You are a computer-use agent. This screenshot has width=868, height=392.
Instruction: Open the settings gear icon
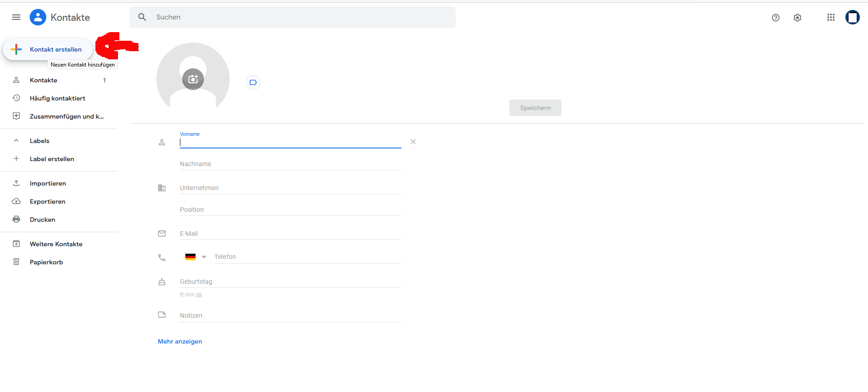coord(797,18)
